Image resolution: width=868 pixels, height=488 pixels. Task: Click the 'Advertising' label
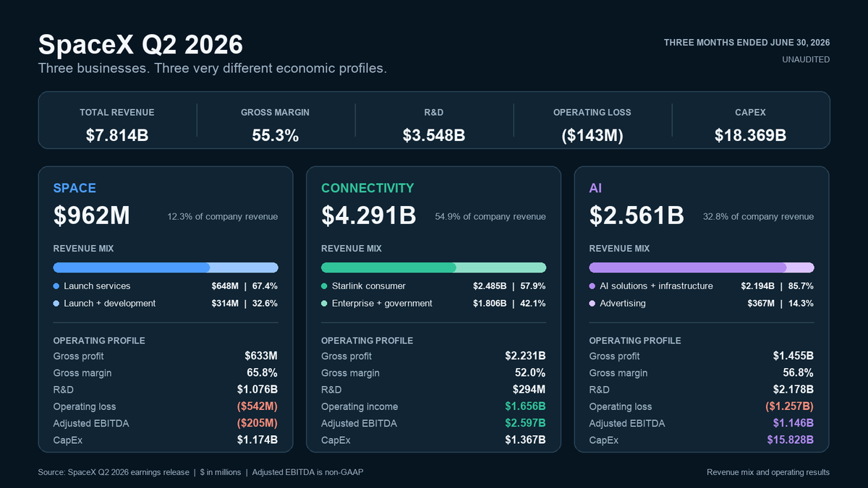(x=623, y=304)
